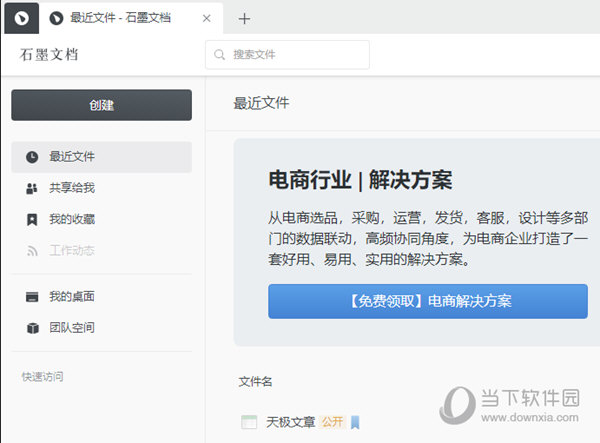Open 共享给我 in the sidebar
The height and width of the screenshot is (443, 600).
pos(101,188)
